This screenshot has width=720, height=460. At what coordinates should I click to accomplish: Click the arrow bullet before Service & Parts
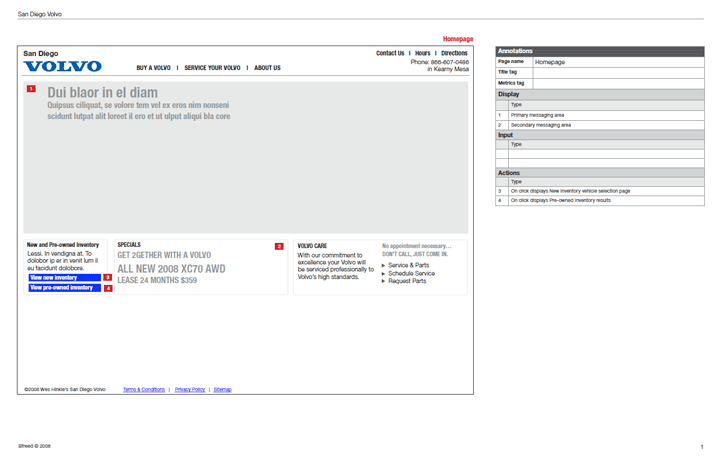pyautogui.click(x=384, y=266)
